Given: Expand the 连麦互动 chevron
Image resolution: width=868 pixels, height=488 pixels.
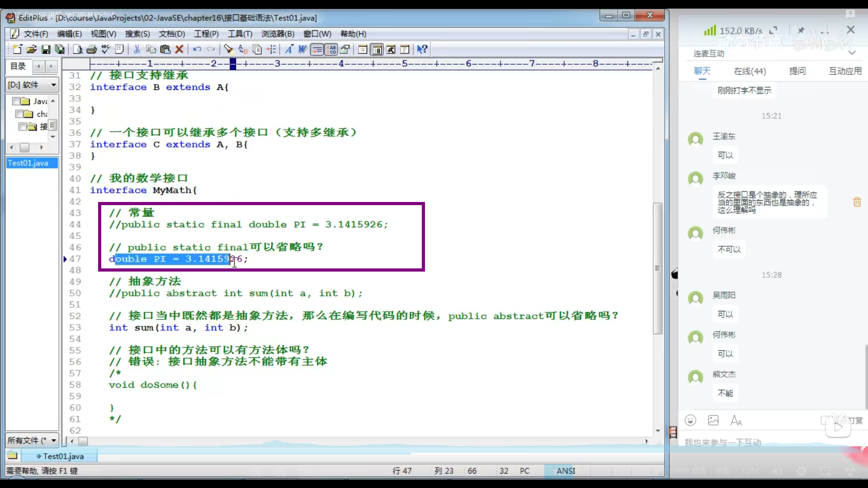Looking at the screenshot, I should click(852, 53).
